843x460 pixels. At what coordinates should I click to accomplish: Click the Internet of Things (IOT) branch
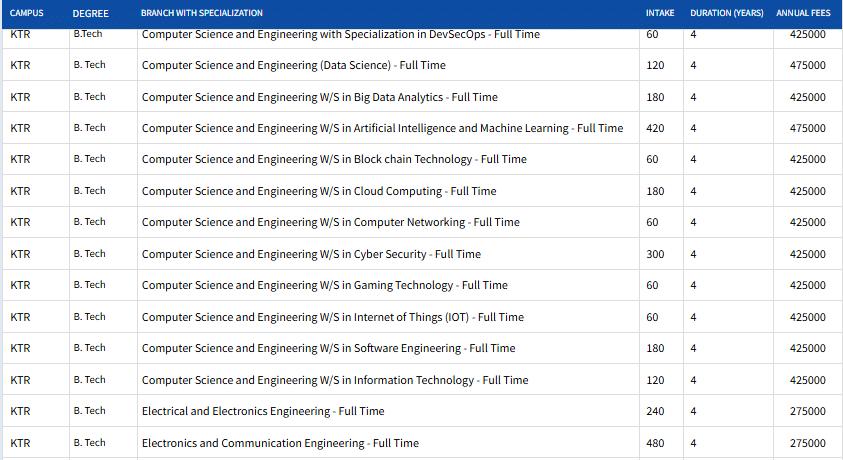point(332,317)
